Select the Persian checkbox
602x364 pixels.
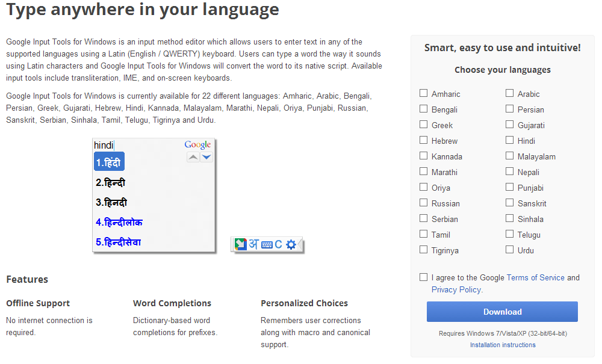pyautogui.click(x=509, y=108)
